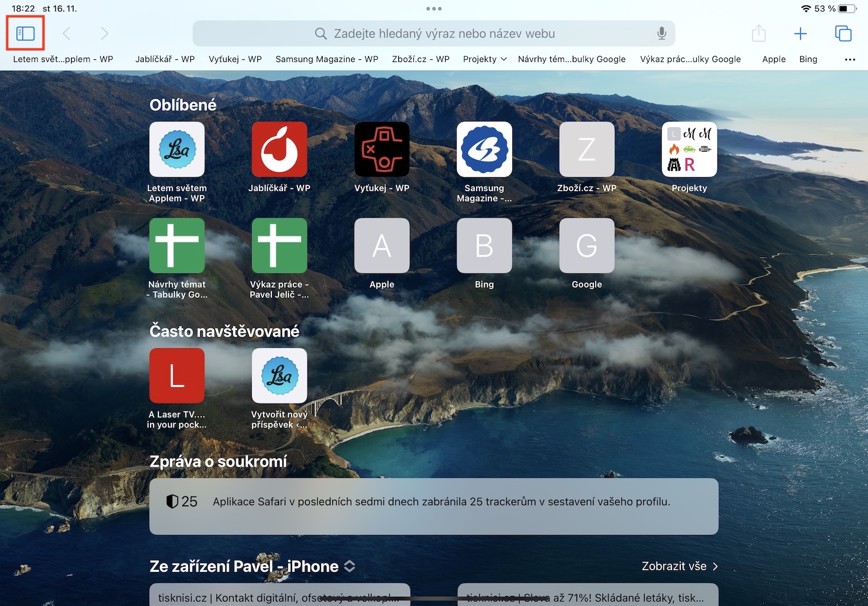Open Samsung Magazine - WP bookmark in bar
The height and width of the screenshot is (606, 868).
click(327, 59)
